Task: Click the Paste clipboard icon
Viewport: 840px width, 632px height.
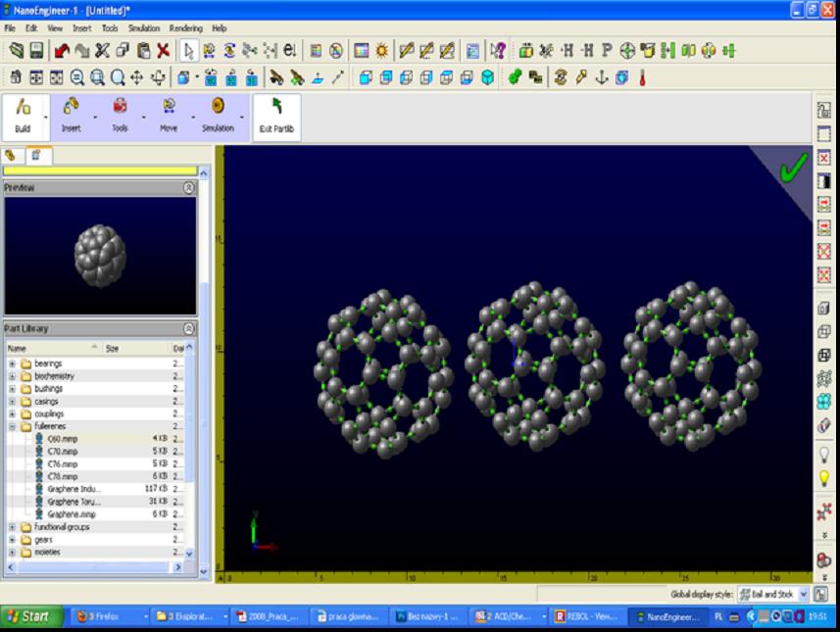Action: [143, 50]
